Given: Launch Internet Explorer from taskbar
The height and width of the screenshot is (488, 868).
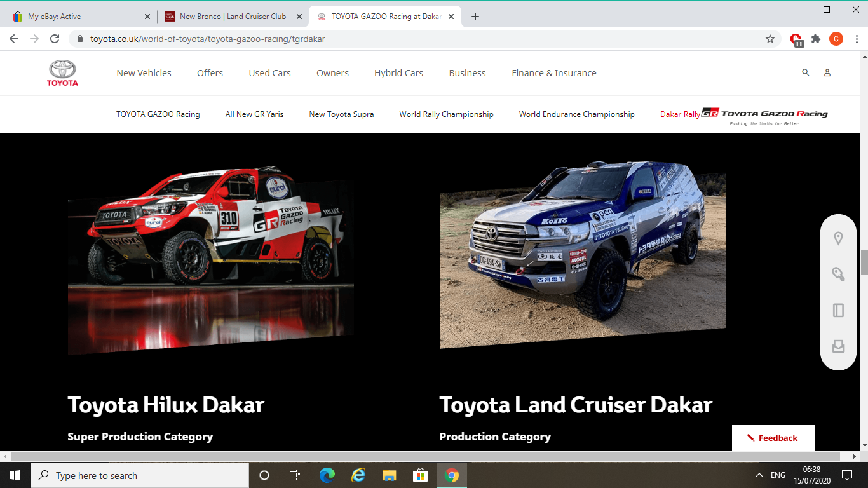Looking at the screenshot, I should pos(358,475).
